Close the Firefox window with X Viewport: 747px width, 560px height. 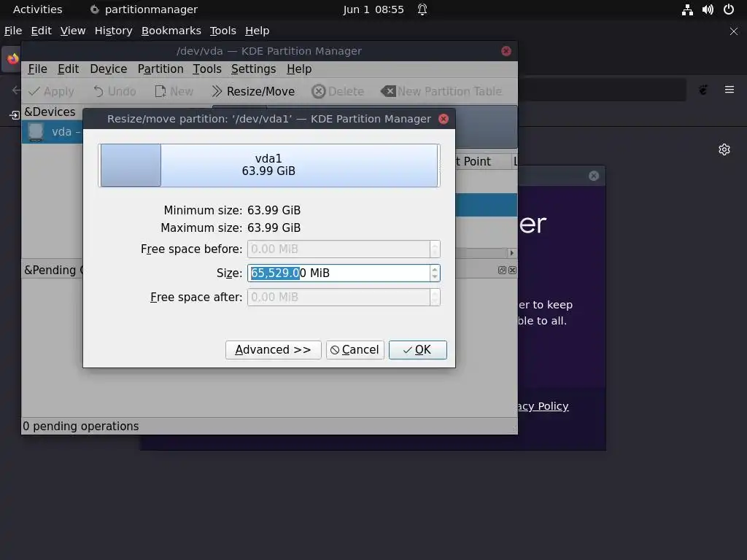click(734, 31)
